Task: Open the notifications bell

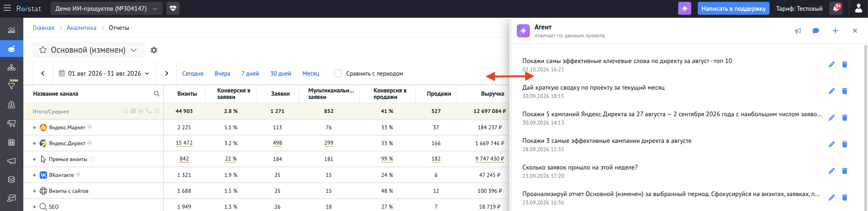Action: pos(835,8)
